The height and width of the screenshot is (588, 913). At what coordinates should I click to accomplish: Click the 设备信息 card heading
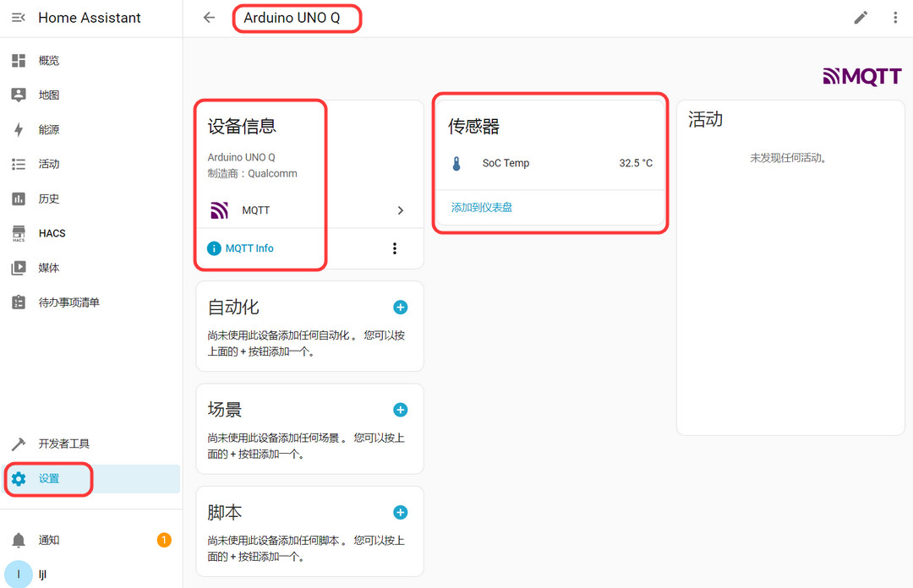(x=242, y=127)
